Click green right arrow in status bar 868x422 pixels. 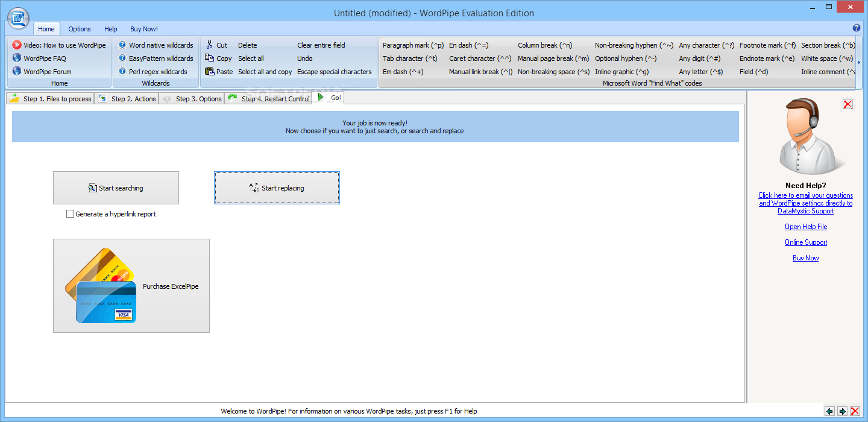pyautogui.click(x=842, y=411)
